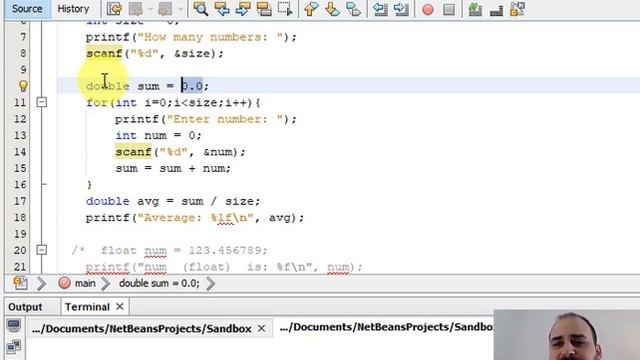Click the line number 7 in the gutter
Screen dimensions: 640x360
23,37
